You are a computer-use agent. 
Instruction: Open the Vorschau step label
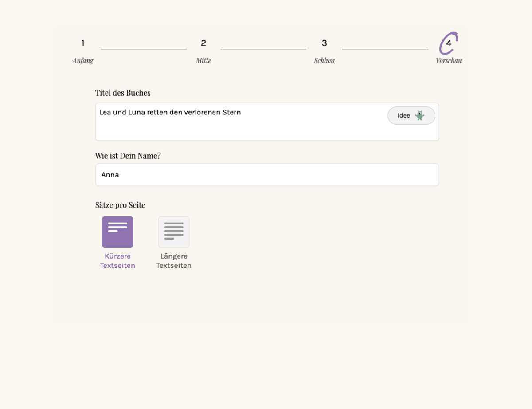click(x=449, y=61)
